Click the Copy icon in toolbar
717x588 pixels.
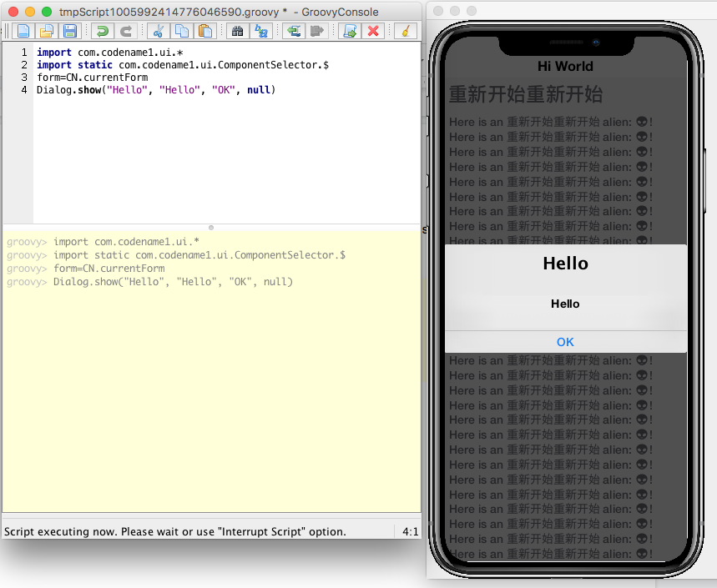(181, 32)
